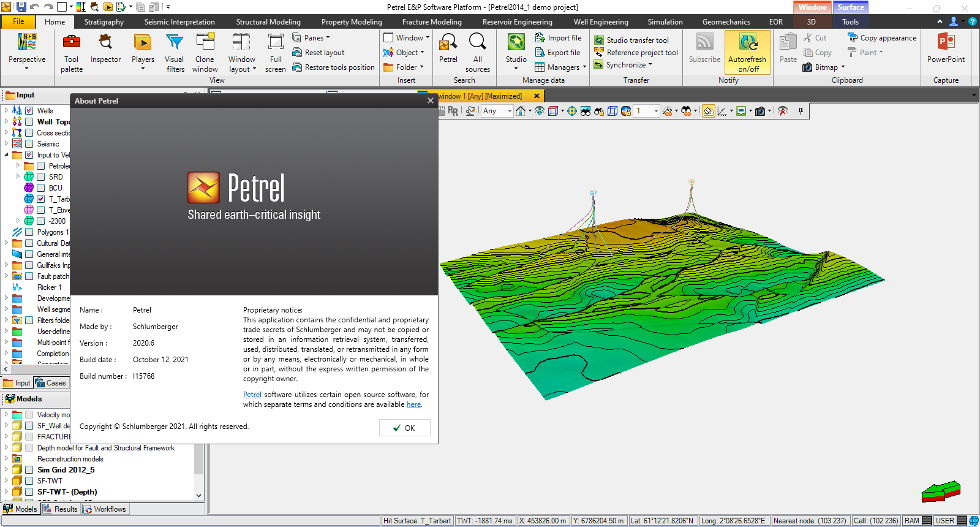Click the green-red orientation arrow

[x=941, y=491]
